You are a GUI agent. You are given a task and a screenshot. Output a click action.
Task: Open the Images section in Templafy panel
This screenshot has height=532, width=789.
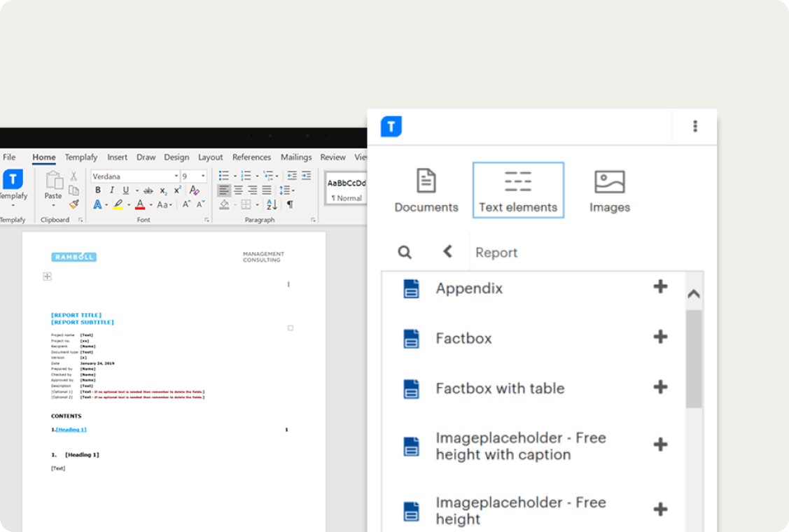click(609, 190)
